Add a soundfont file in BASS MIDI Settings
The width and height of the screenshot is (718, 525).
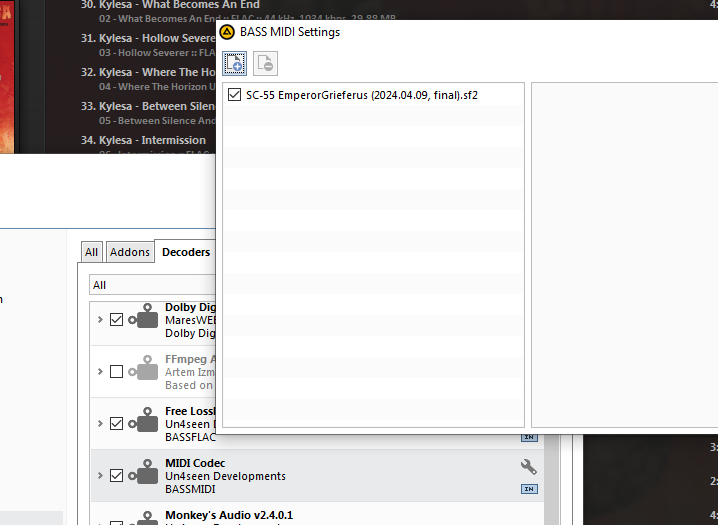coord(234,63)
